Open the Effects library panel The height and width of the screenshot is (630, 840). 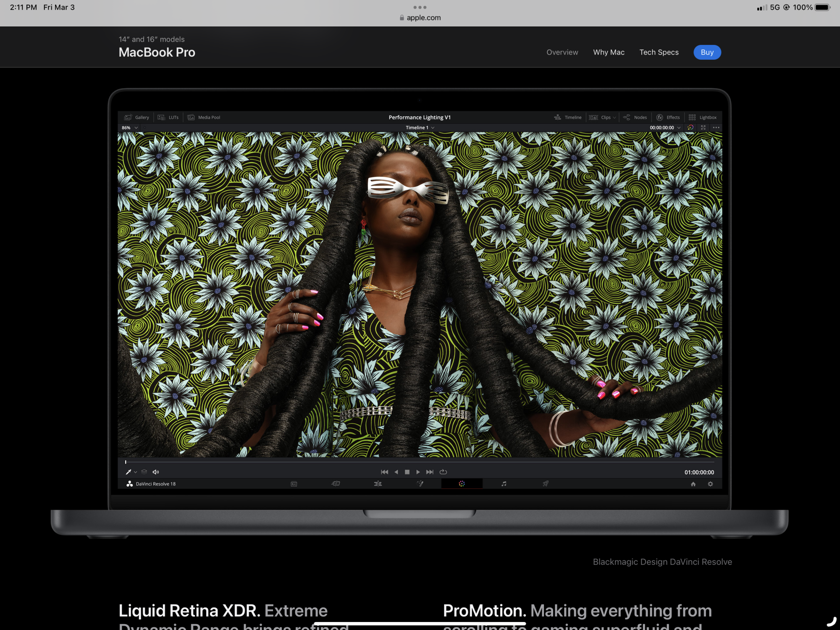(668, 117)
